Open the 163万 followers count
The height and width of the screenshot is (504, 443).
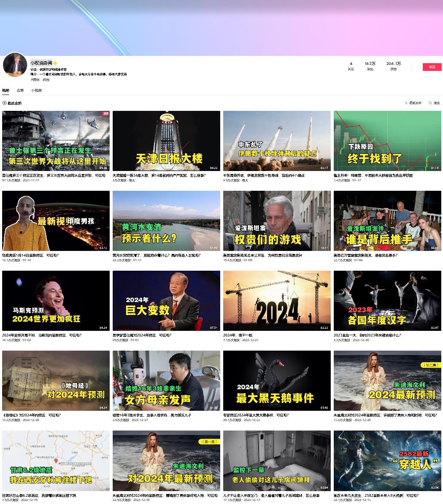pos(370,66)
